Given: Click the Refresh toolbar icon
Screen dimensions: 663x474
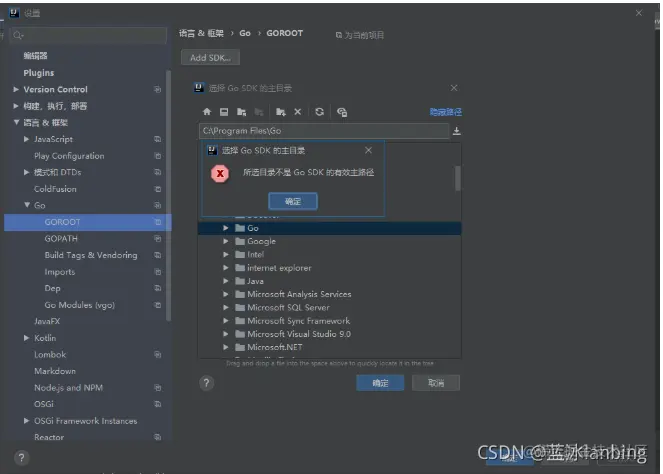Looking at the screenshot, I should pos(320,112).
